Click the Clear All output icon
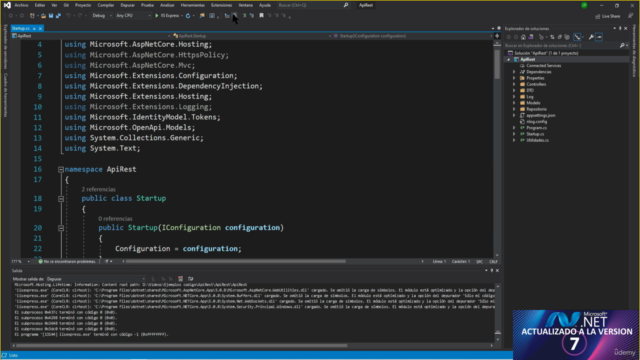Viewport: 640px width, 360px height. [180, 279]
